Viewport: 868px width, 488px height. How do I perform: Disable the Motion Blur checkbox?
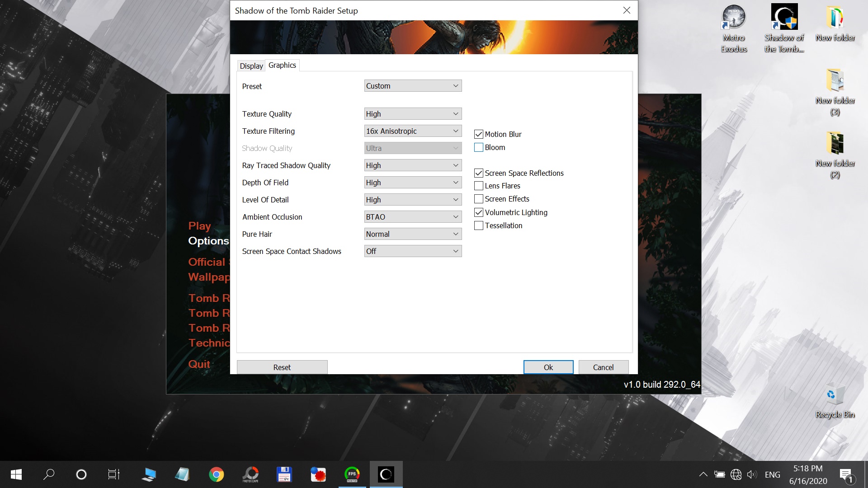[478, 134]
